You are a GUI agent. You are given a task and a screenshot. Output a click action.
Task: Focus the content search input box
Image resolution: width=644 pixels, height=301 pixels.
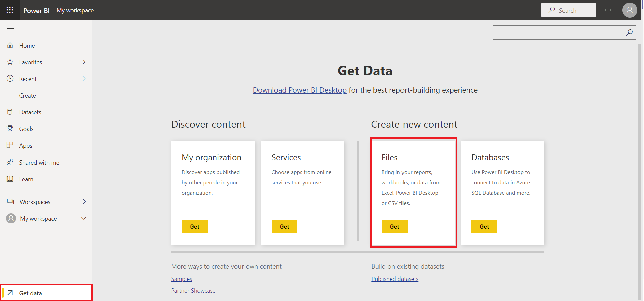(564, 32)
